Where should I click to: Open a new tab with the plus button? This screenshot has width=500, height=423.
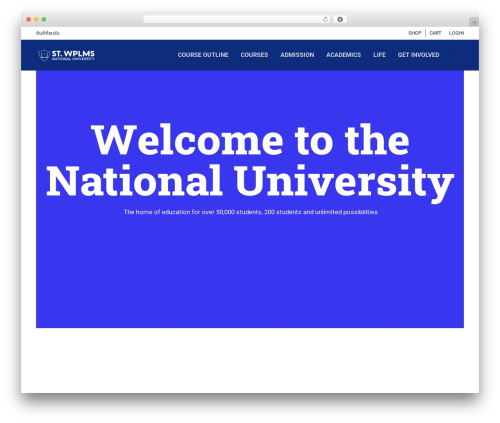[x=474, y=22]
